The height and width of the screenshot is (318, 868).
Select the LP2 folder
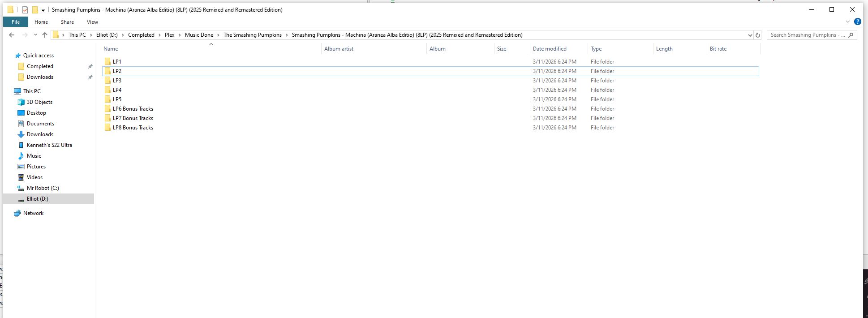(x=117, y=71)
